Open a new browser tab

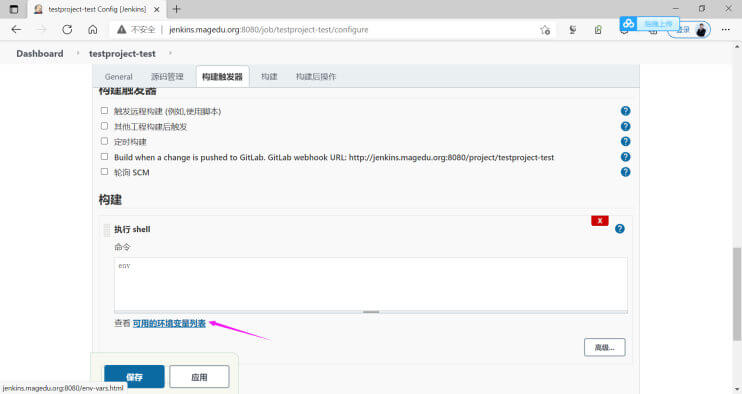click(177, 9)
